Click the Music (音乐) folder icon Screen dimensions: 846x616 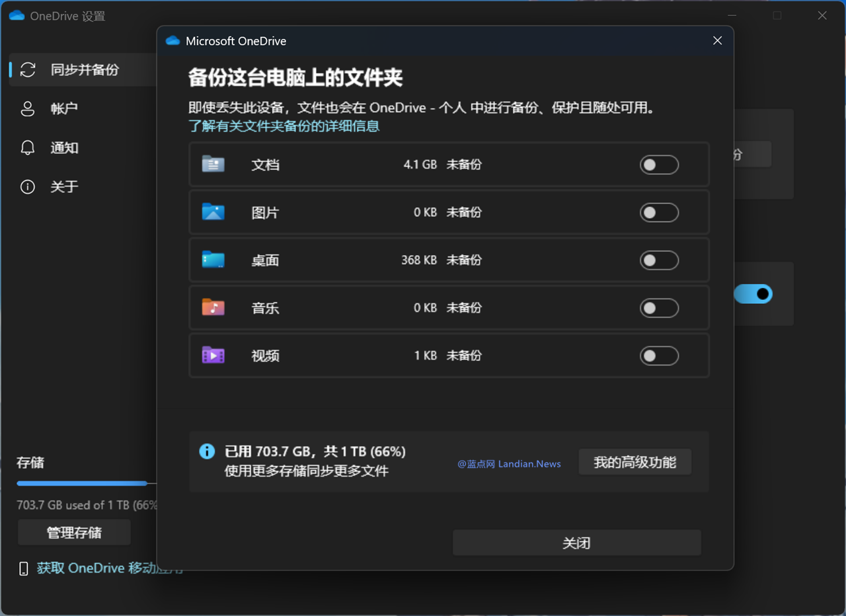(213, 307)
